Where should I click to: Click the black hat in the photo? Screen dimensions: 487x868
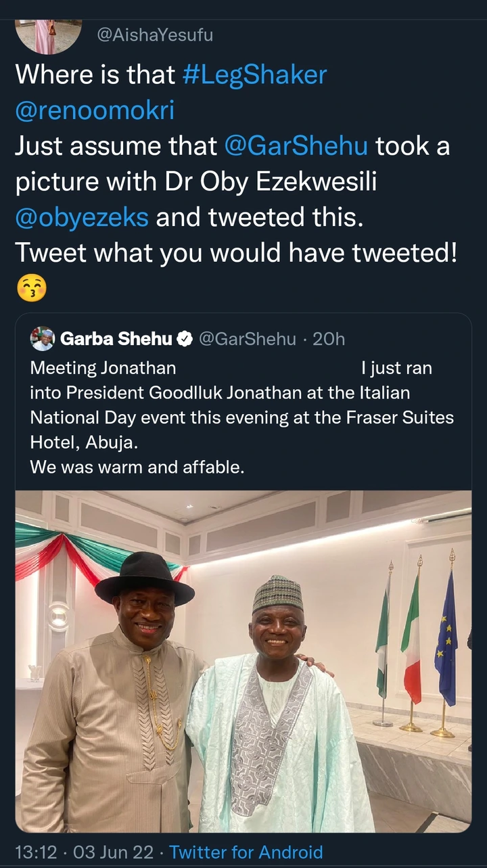(x=144, y=577)
